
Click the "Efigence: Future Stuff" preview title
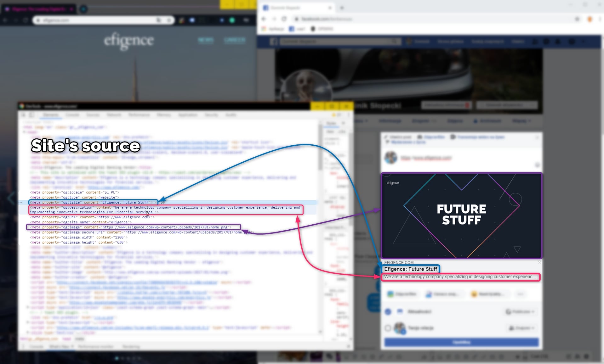coord(410,269)
